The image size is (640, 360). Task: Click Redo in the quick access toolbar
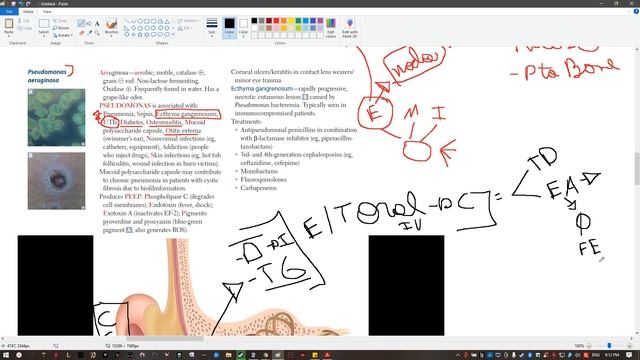click(28, 4)
